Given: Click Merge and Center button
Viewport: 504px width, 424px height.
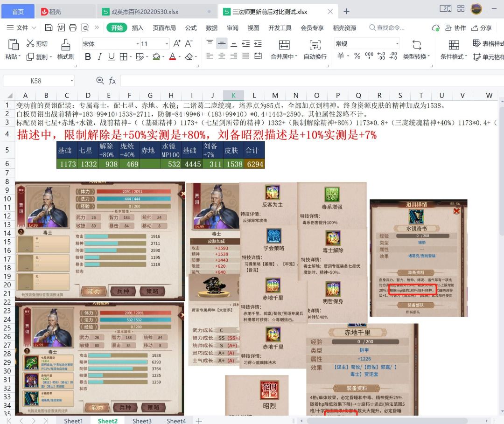Looking at the screenshot, I should tap(284, 50).
